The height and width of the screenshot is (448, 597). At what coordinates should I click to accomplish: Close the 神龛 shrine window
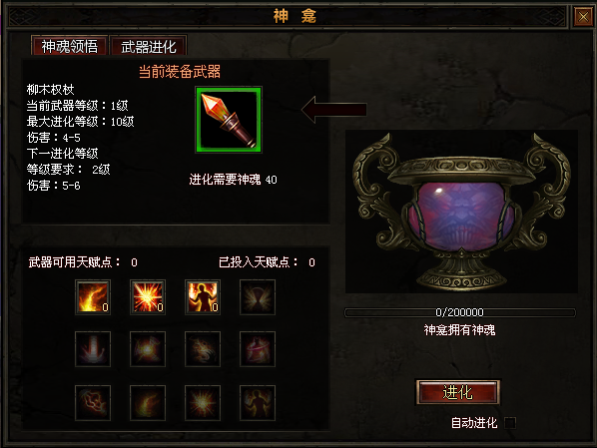click(583, 16)
